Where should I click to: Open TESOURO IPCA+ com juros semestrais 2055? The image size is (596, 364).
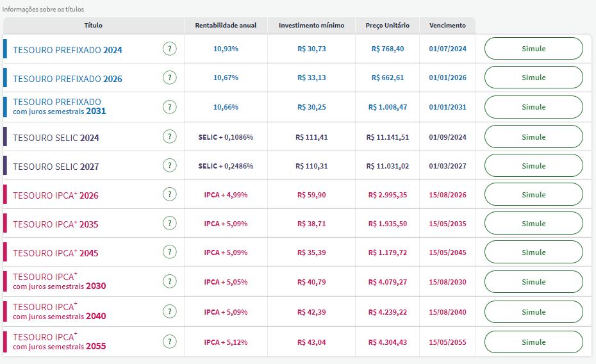[x=60, y=341]
